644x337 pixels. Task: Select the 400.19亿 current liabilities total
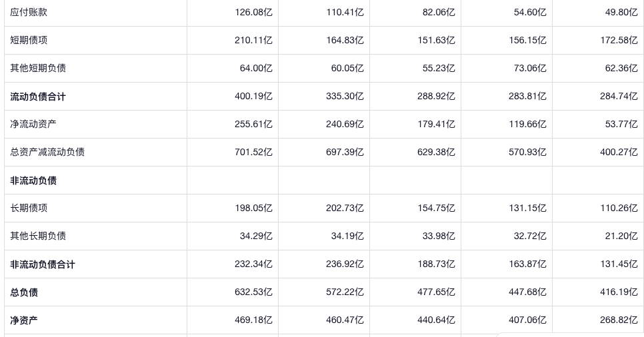click(x=253, y=97)
